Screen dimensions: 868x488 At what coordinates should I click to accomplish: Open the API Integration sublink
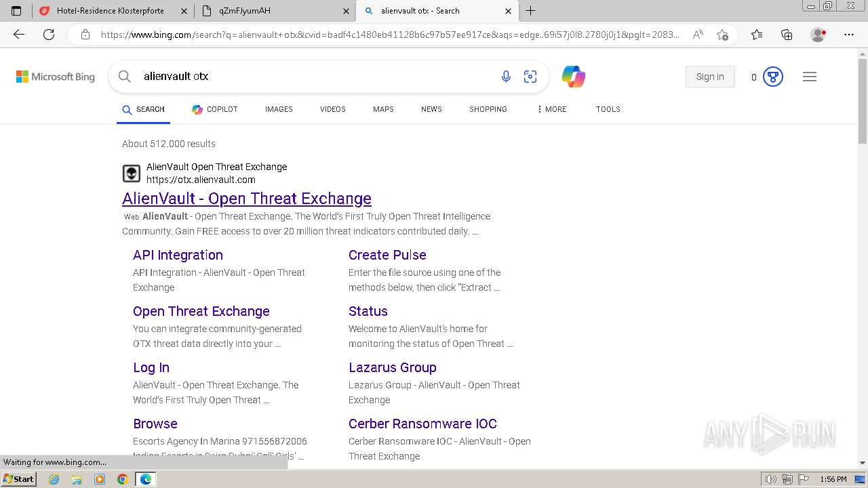pos(178,255)
